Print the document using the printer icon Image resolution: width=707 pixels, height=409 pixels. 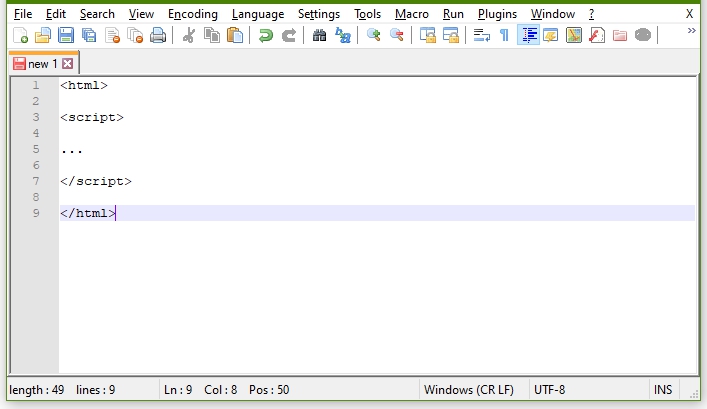coord(158,35)
